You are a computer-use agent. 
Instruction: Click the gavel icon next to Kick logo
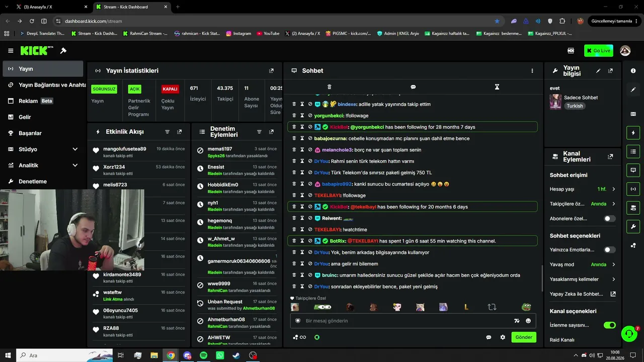pyautogui.click(x=63, y=51)
